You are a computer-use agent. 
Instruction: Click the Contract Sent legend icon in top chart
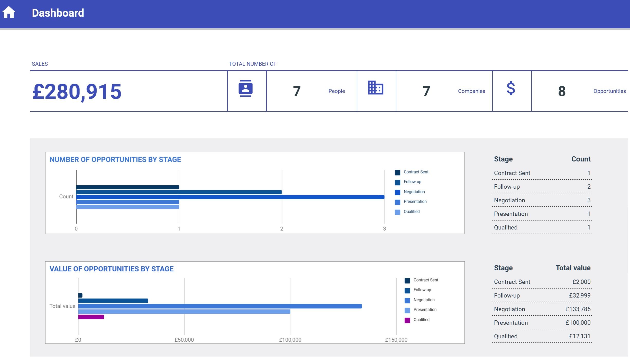tap(397, 172)
